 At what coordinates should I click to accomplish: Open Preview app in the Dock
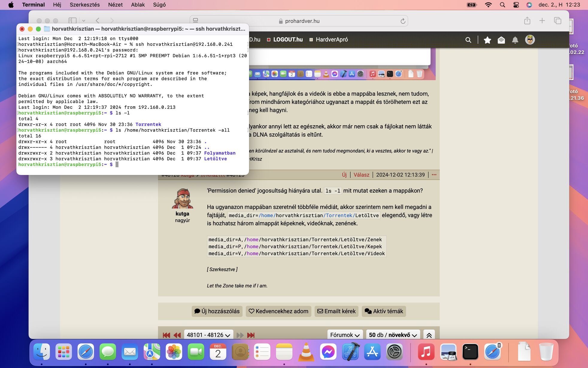click(448, 352)
